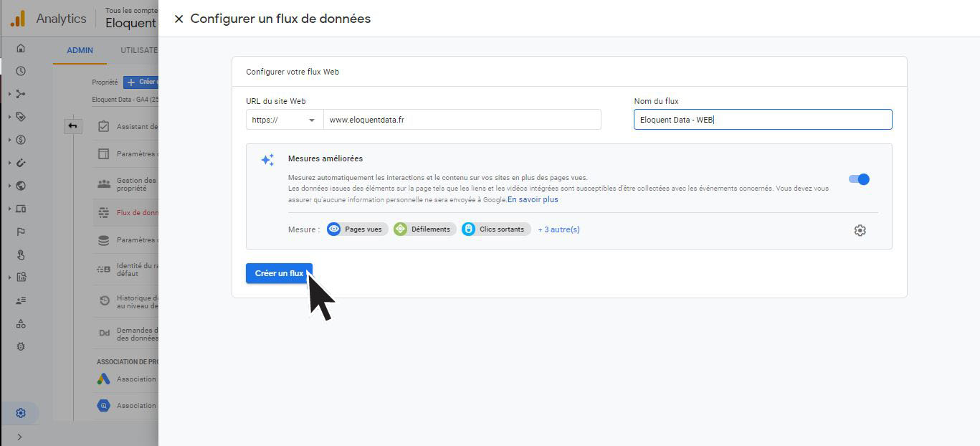This screenshot has height=446, width=980.
Task: Disable the Mesures améliorées toggle
Action: click(x=859, y=179)
